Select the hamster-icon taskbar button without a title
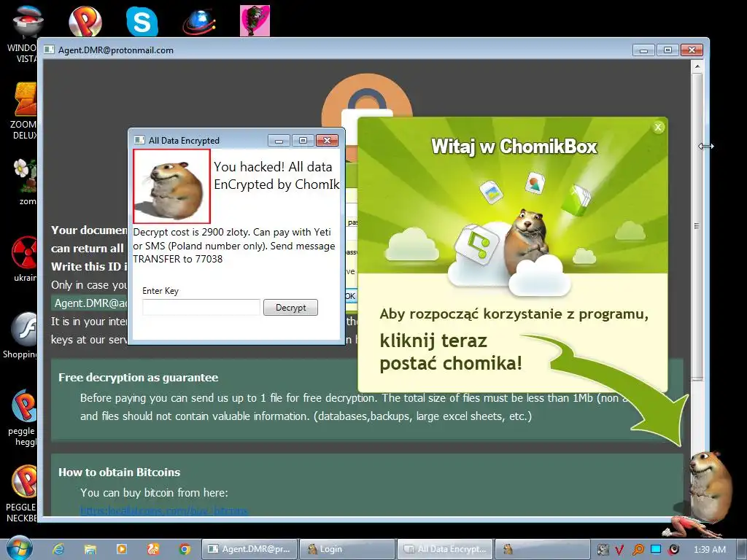The height and width of the screenshot is (560, 747). point(542,549)
